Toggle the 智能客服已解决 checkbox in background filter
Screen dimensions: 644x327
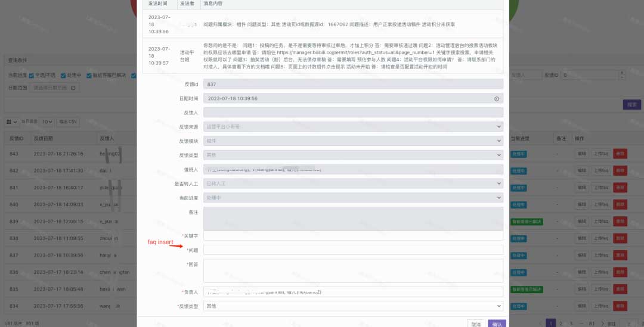[x=89, y=76]
